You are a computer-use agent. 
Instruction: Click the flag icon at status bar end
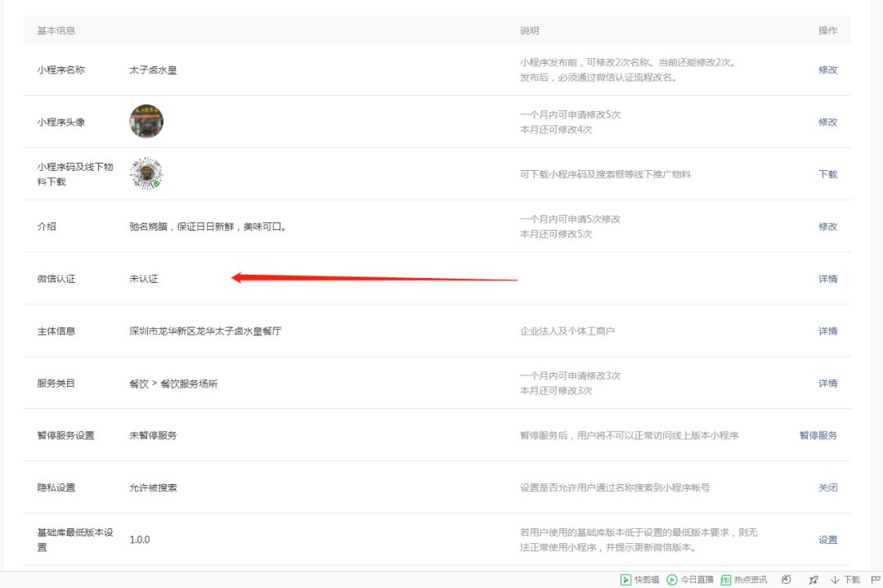875,580
